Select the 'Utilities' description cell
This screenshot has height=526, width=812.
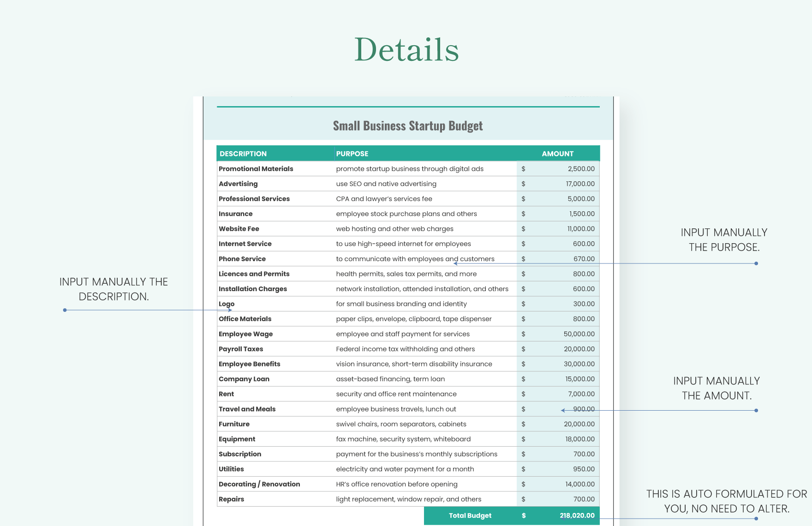(231, 469)
